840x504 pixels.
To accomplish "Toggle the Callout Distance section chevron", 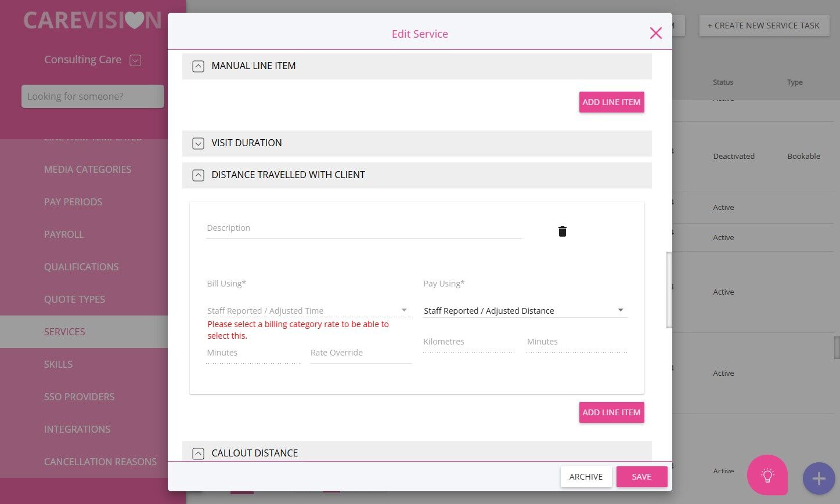I will [x=198, y=454].
